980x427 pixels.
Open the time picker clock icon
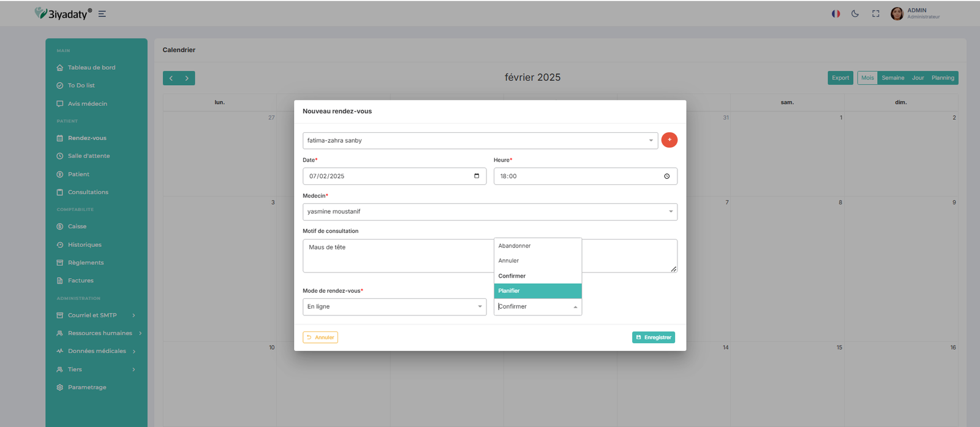(666, 176)
